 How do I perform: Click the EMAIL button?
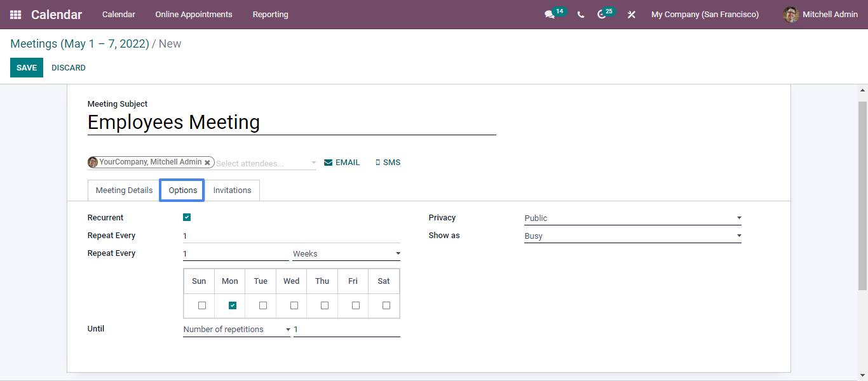coord(342,163)
